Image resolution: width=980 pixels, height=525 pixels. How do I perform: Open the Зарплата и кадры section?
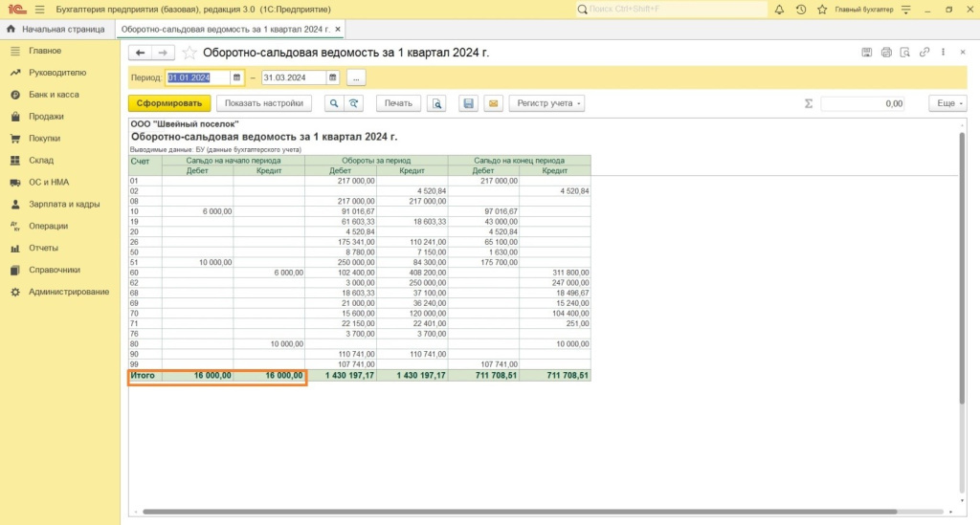pyautogui.click(x=64, y=204)
